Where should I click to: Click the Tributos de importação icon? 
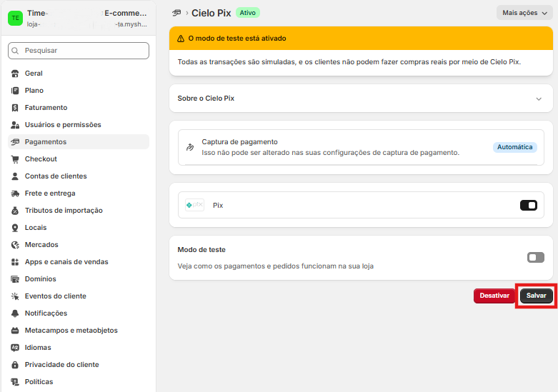[x=15, y=211]
